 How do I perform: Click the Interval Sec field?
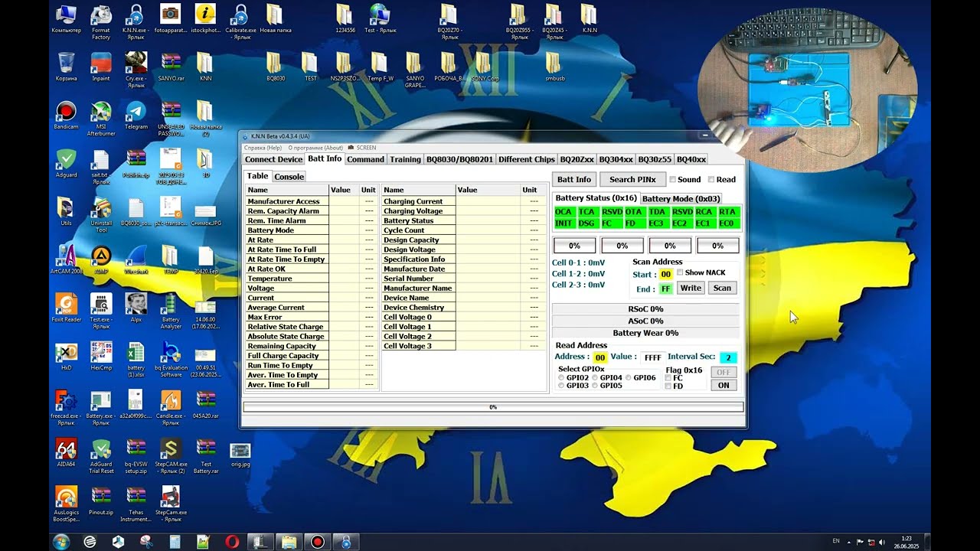[729, 357]
